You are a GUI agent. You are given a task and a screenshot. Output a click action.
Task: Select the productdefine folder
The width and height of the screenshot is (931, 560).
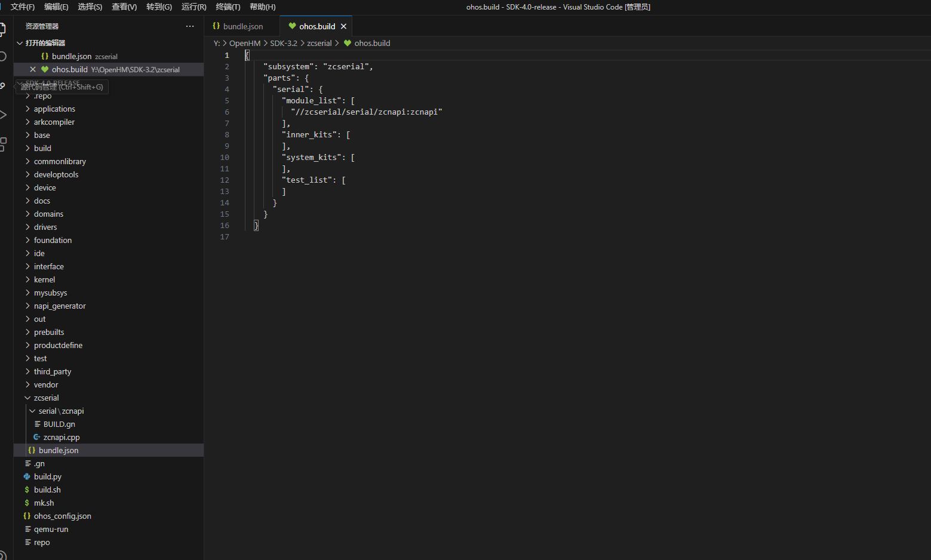pyautogui.click(x=58, y=345)
